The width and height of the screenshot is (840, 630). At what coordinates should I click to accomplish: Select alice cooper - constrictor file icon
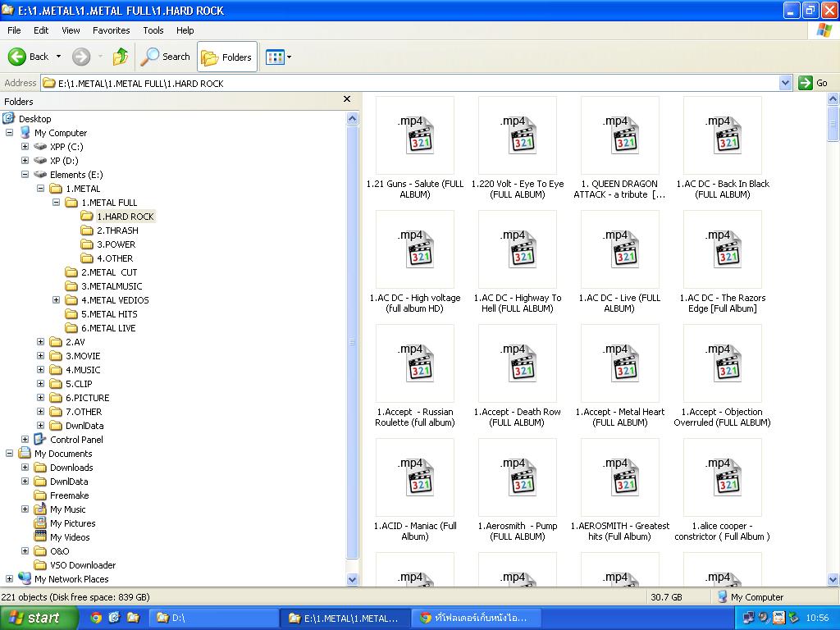pyautogui.click(x=723, y=477)
